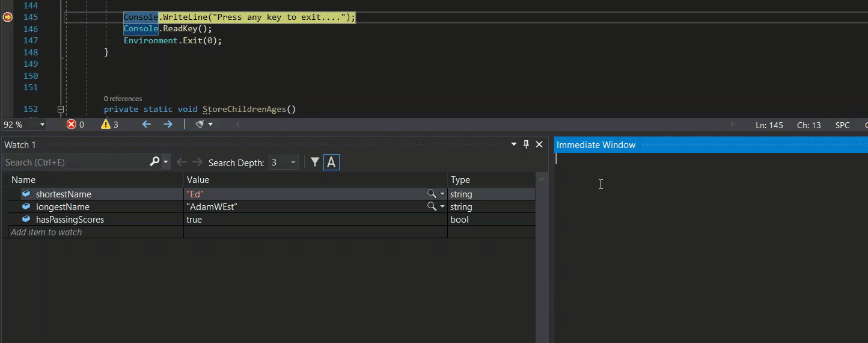Click the Watch filter funnel icon
The image size is (868, 343).
[314, 162]
